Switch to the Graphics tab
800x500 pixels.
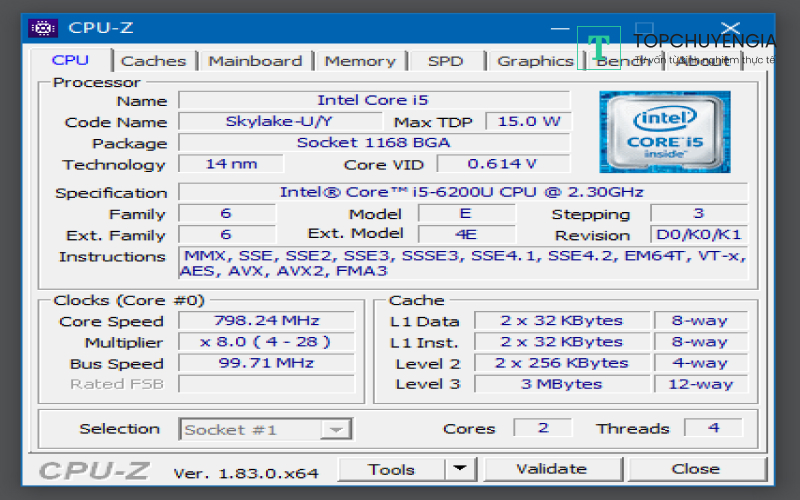535,61
